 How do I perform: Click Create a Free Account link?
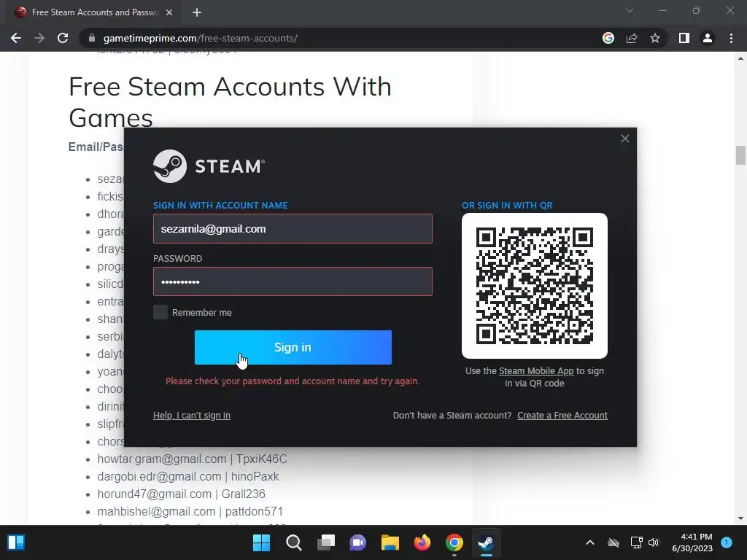(562, 415)
